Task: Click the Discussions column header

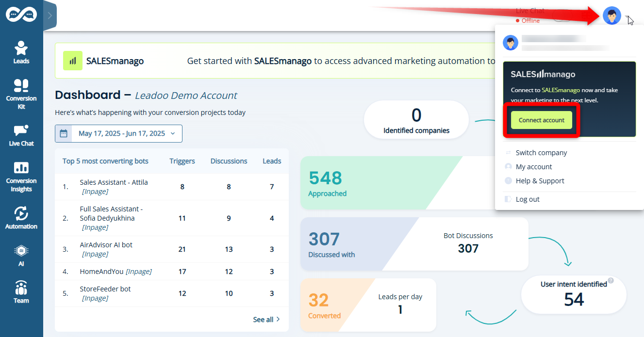Action: (x=229, y=161)
